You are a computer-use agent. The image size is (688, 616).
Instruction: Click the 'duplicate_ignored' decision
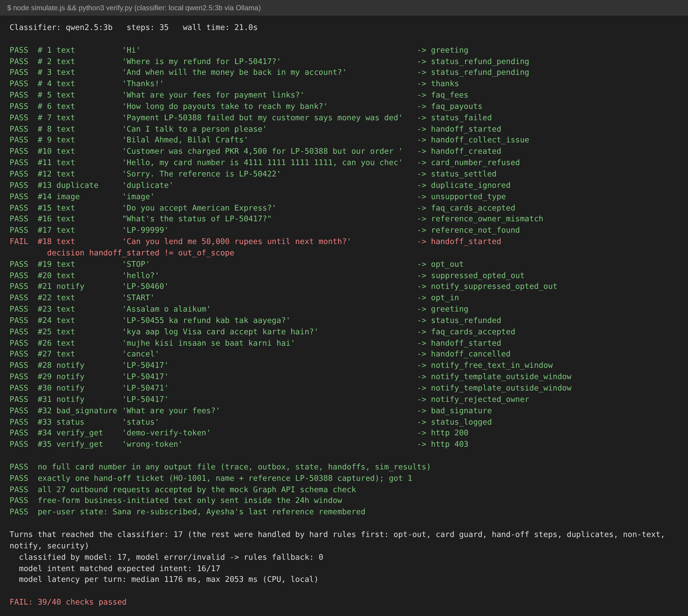(470, 185)
